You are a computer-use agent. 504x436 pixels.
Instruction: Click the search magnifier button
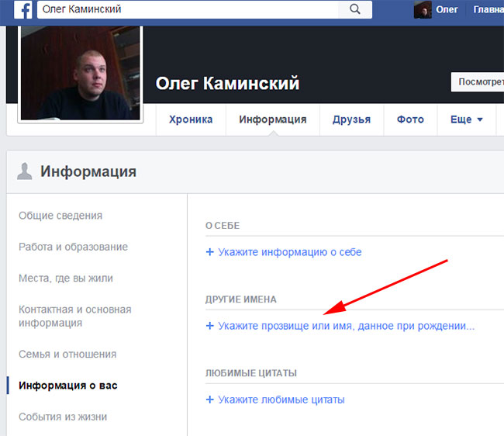[x=354, y=9]
